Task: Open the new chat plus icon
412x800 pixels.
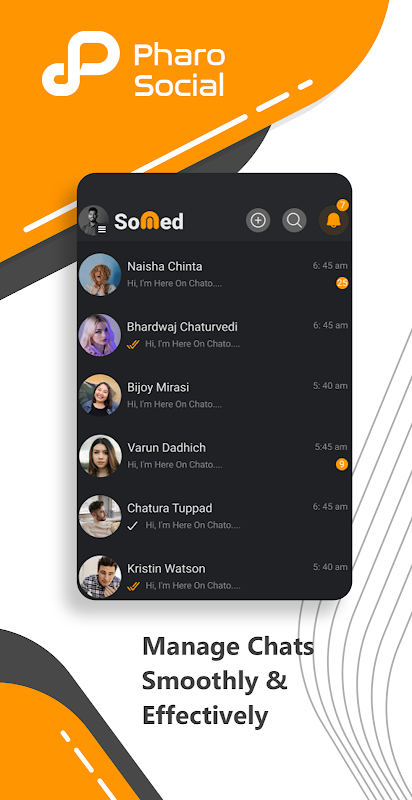Action: (258, 220)
